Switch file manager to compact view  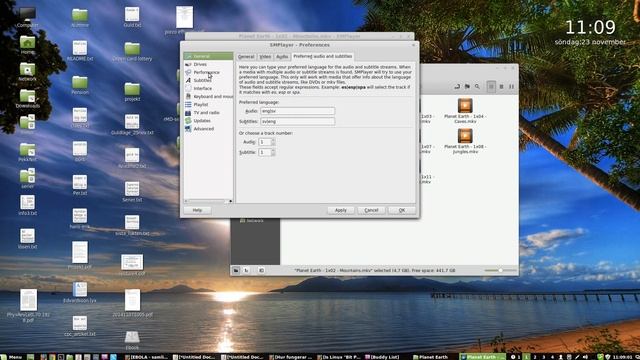(511, 87)
